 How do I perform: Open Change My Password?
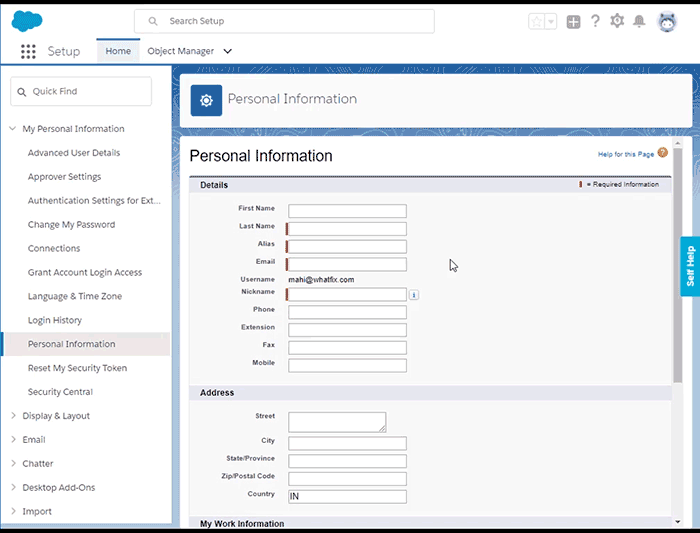71,225
